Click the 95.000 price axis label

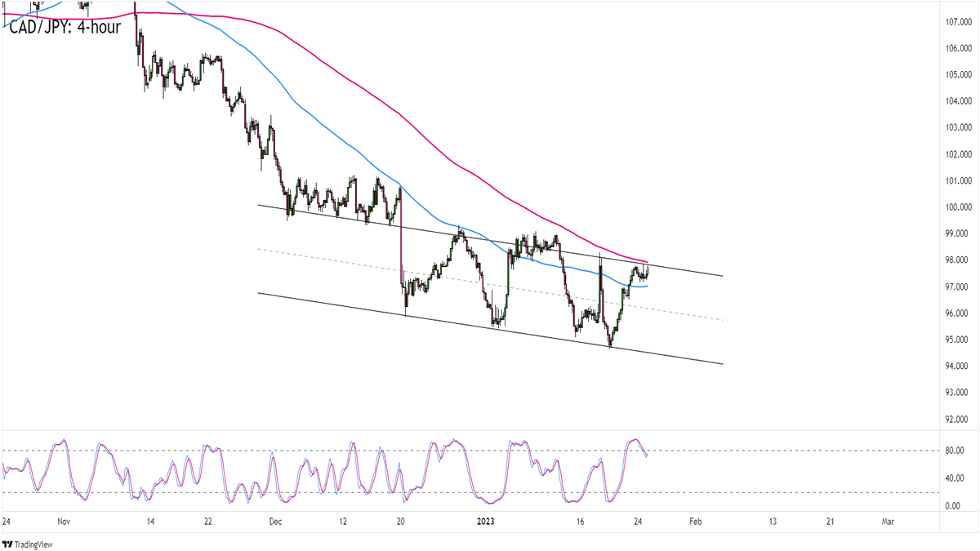tap(954, 340)
